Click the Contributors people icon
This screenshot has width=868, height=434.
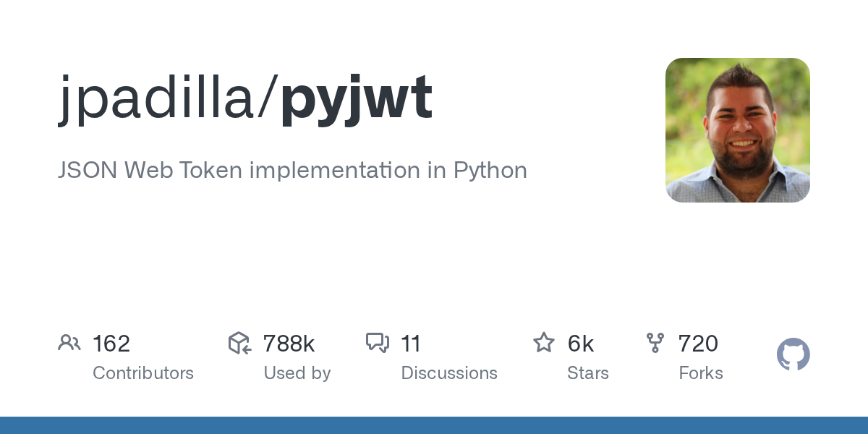pyautogui.click(x=69, y=343)
